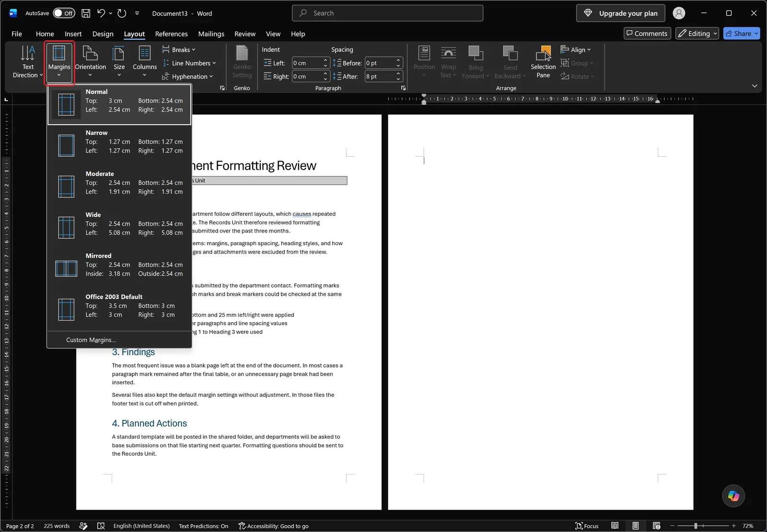Select the Wide margins preset
This screenshot has width=767, height=532.
tap(119, 228)
